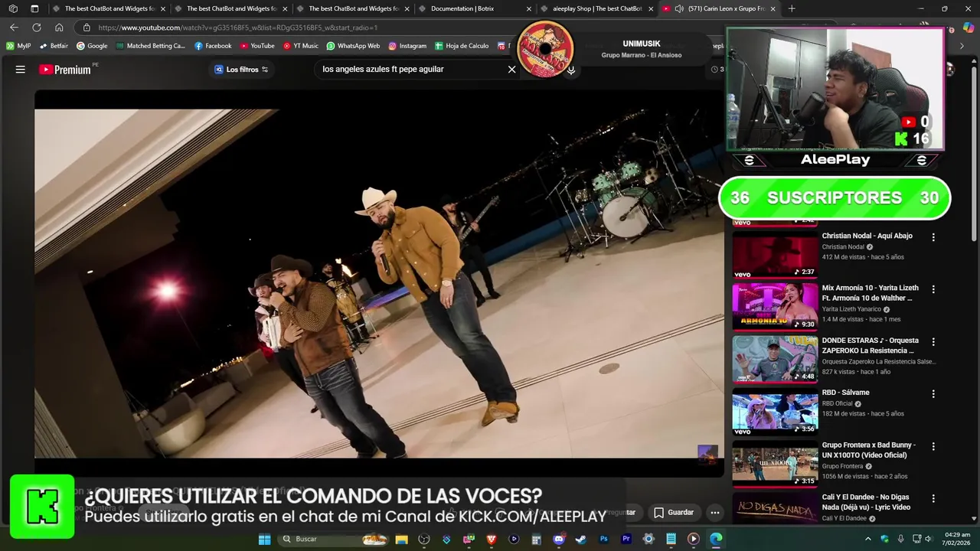Open MyIP bookmark
Viewport: 980px width, 551px height.
(x=18, y=46)
